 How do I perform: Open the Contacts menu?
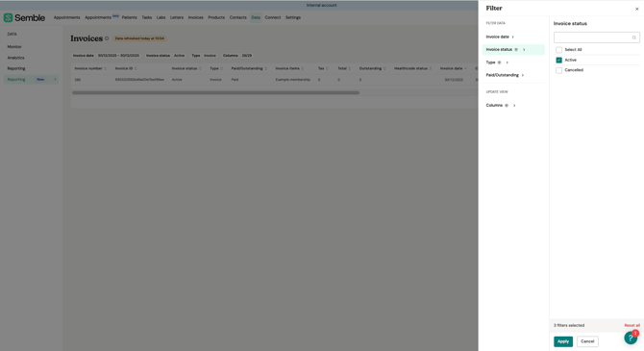coord(237,17)
